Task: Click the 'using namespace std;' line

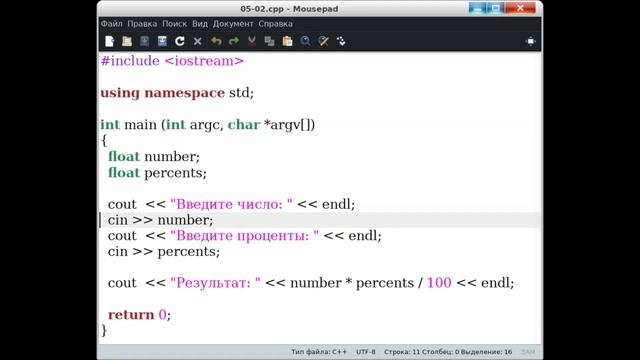Action: click(177, 93)
